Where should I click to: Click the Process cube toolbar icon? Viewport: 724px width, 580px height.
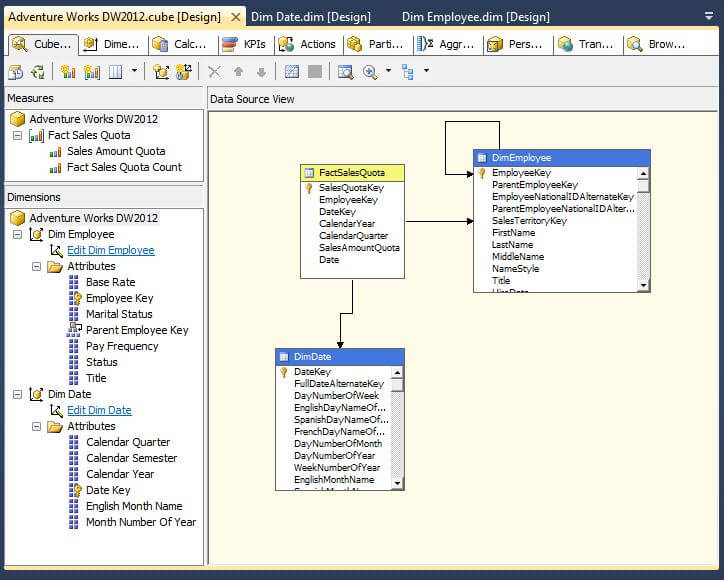pos(16,72)
